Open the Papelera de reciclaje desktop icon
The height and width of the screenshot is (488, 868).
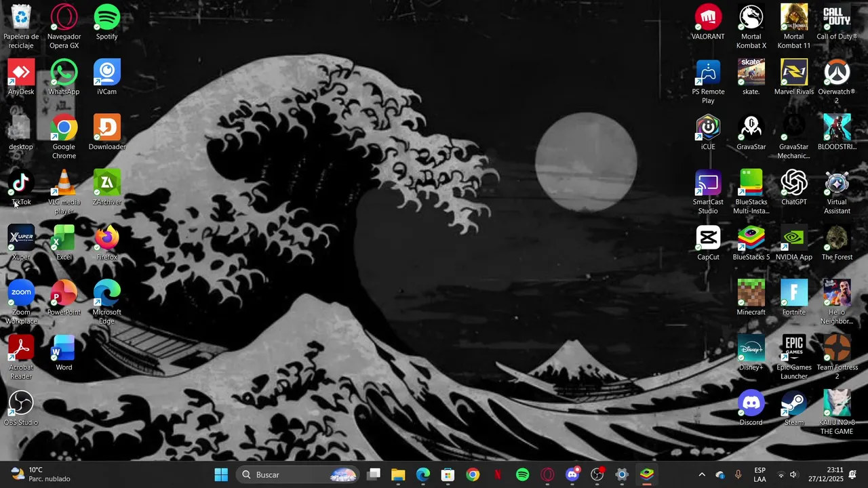click(x=21, y=26)
